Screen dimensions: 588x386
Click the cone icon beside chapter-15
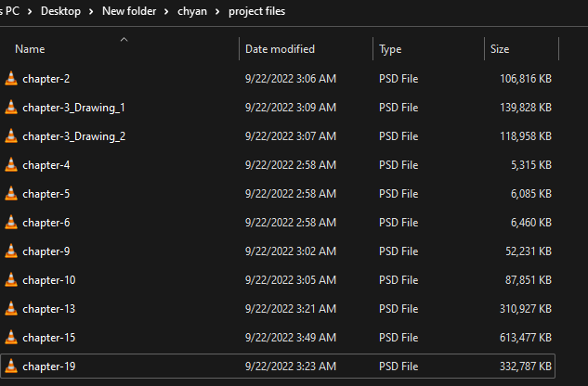(11, 338)
